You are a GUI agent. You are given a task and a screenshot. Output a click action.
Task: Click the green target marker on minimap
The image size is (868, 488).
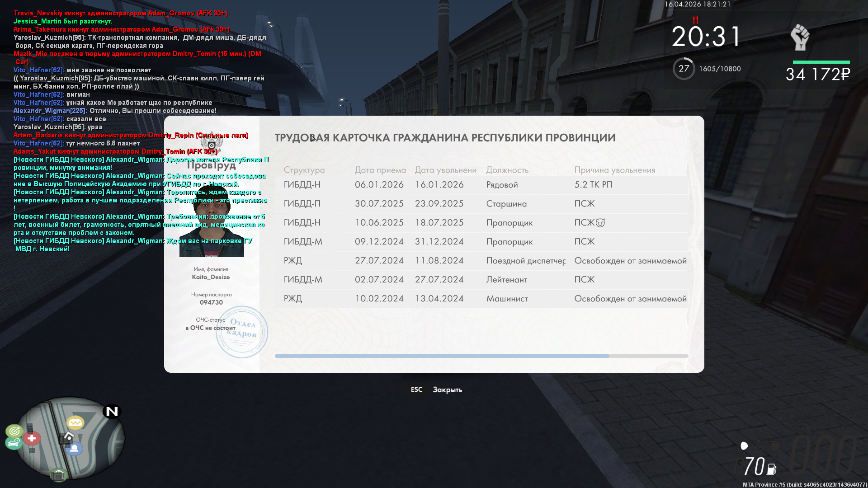[14, 431]
